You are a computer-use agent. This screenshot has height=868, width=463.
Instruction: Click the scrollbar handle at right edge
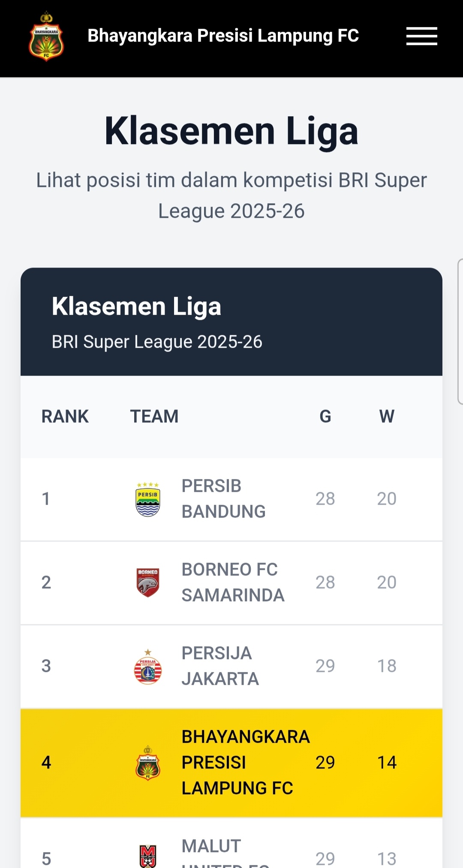[460, 332]
